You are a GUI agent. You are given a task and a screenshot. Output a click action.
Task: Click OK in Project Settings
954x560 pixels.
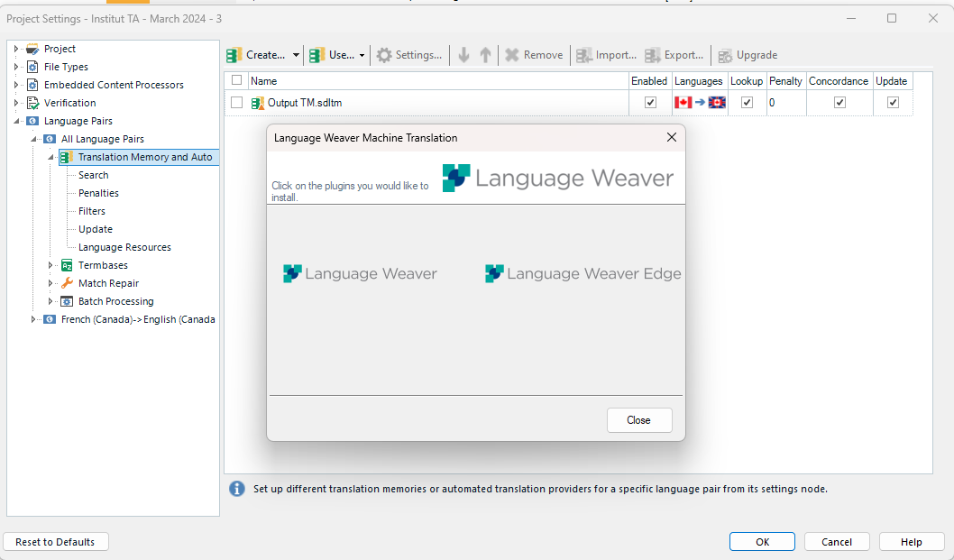(x=762, y=542)
